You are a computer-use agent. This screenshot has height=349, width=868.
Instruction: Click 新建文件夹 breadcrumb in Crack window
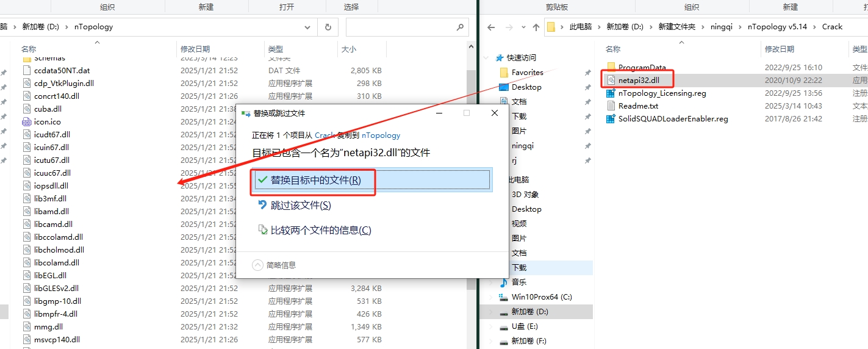(676, 27)
